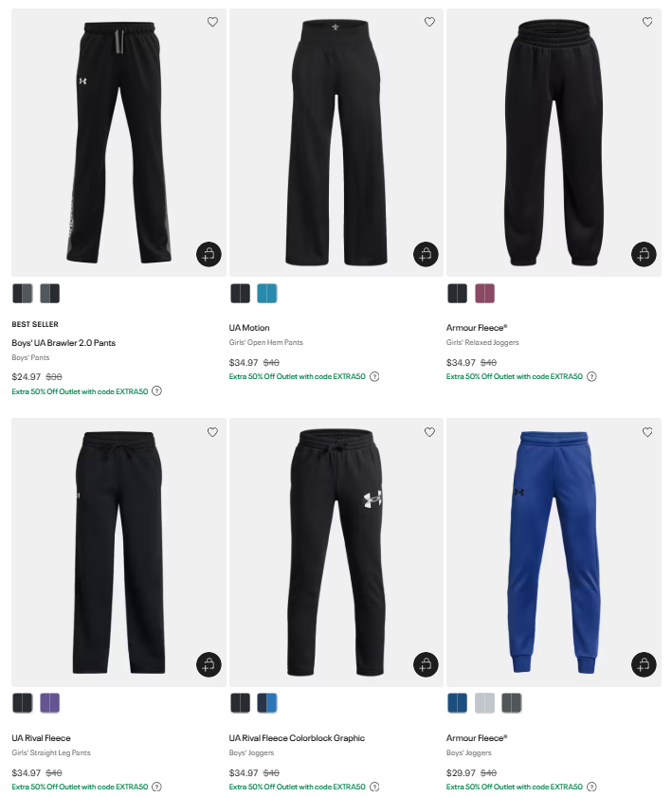The image size is (672, 797).
Task: Quick add UA Motion Open Hem Pants
Action: pyautogui.click(x=426, y=254)
